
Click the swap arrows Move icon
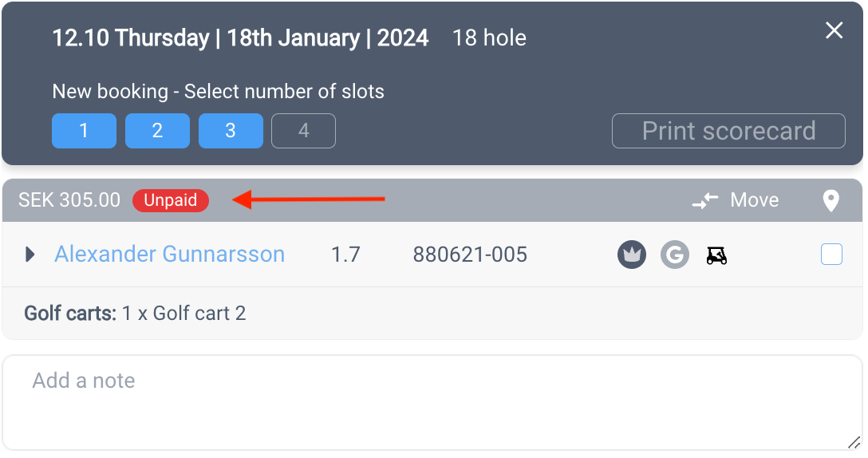(705, 200)
